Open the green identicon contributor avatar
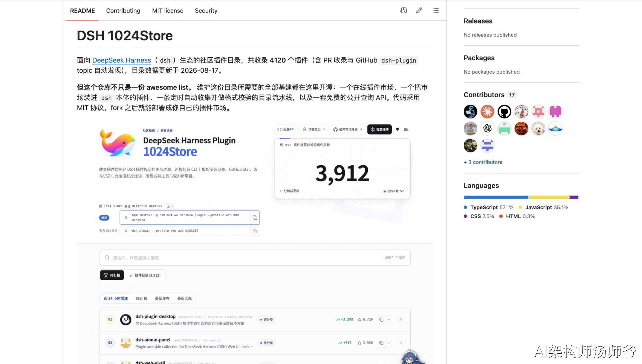 504,129
